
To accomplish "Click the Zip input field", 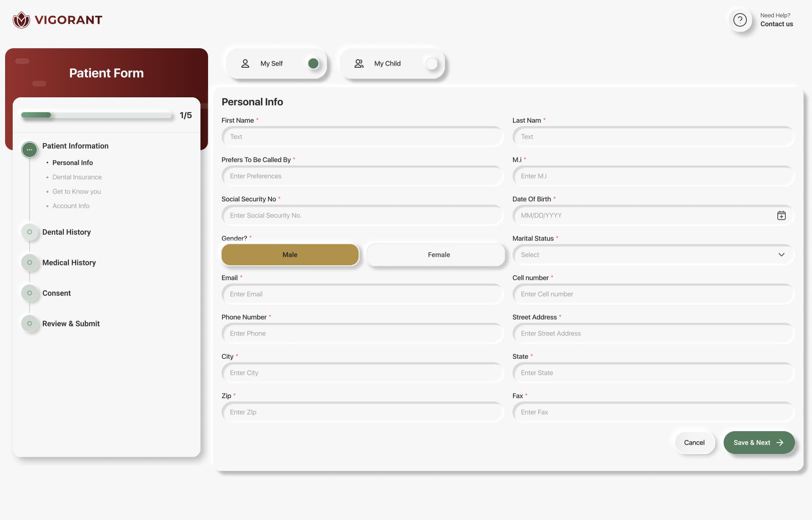I will 362,412.
